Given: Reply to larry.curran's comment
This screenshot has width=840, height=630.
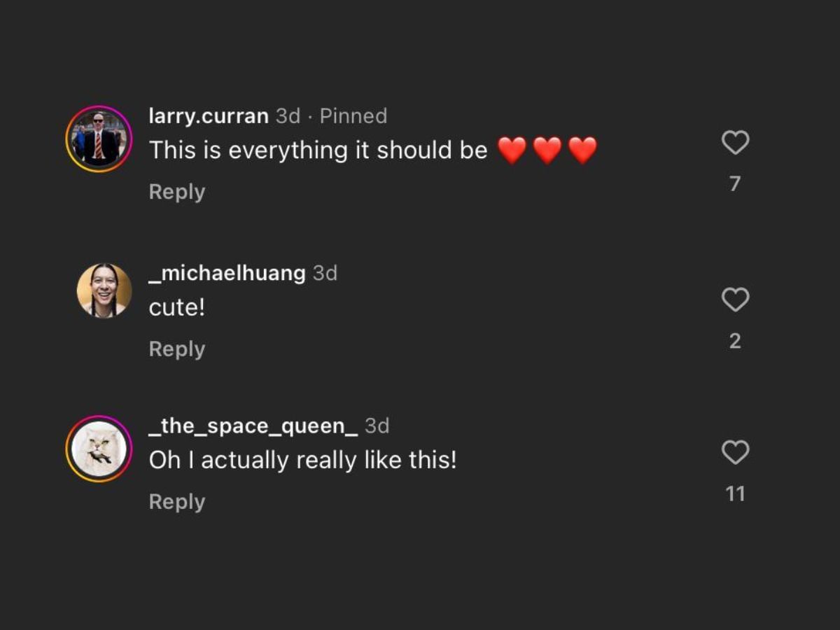Looking at the screenshot, I should 177,192.
